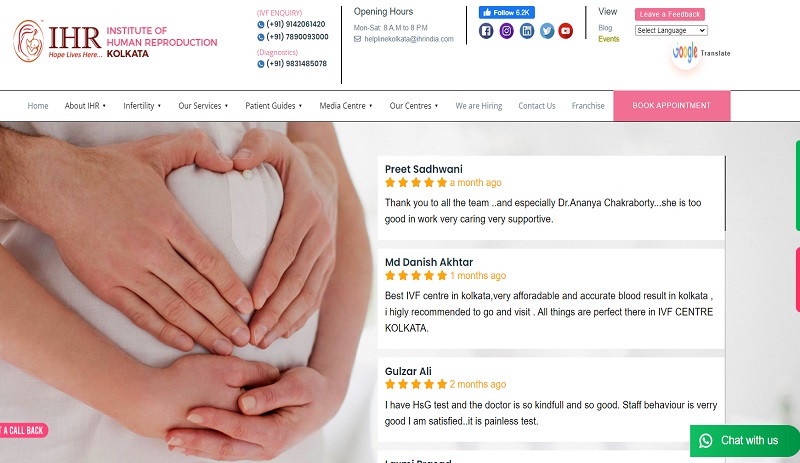Open the Select Language dropdown
The width and height of the screenshot is (800, 463).
click(671, 31)
